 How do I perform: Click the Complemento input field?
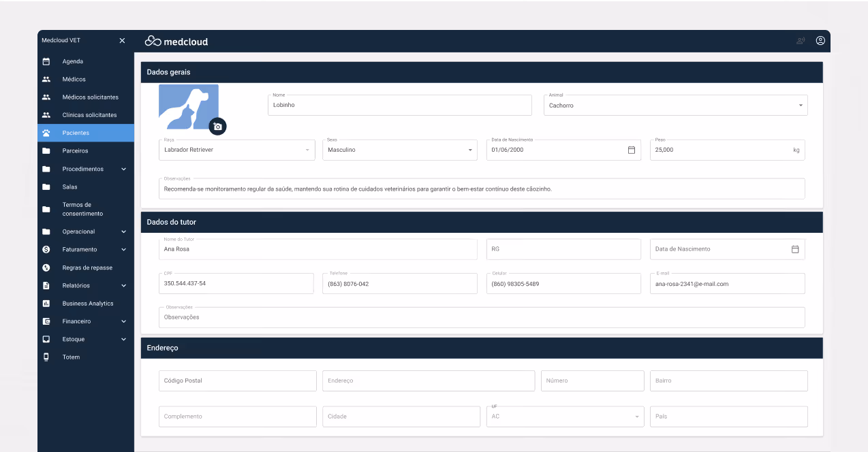coord(238,417)
